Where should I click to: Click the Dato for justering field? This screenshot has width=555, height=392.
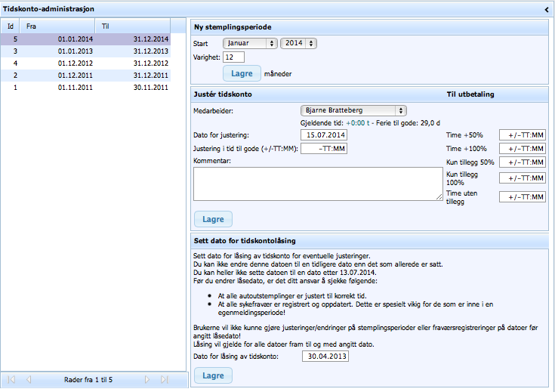coord(323,134)
